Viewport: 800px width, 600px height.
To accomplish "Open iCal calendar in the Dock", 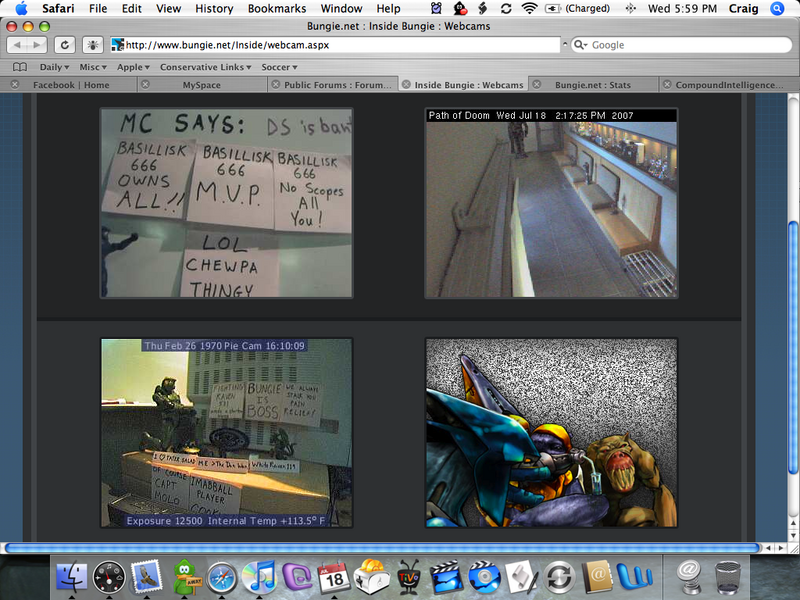I will click(333, 576).
